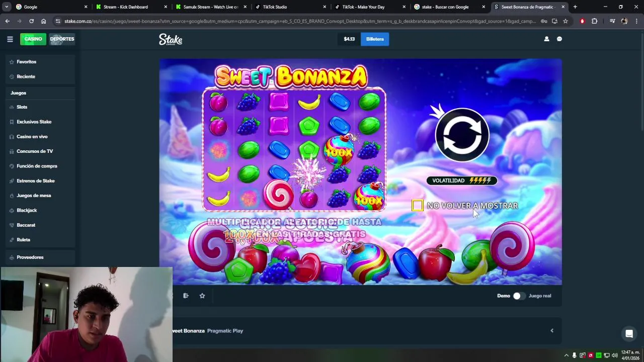
Task: Switch to the DEPORTES tab
Action: pos(62,39)
